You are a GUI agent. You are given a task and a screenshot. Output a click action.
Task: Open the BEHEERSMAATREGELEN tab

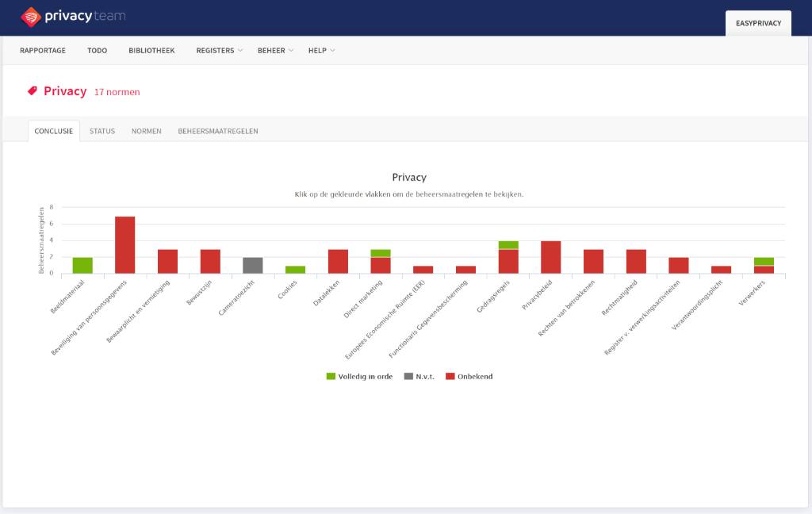(x=218, y=131)
